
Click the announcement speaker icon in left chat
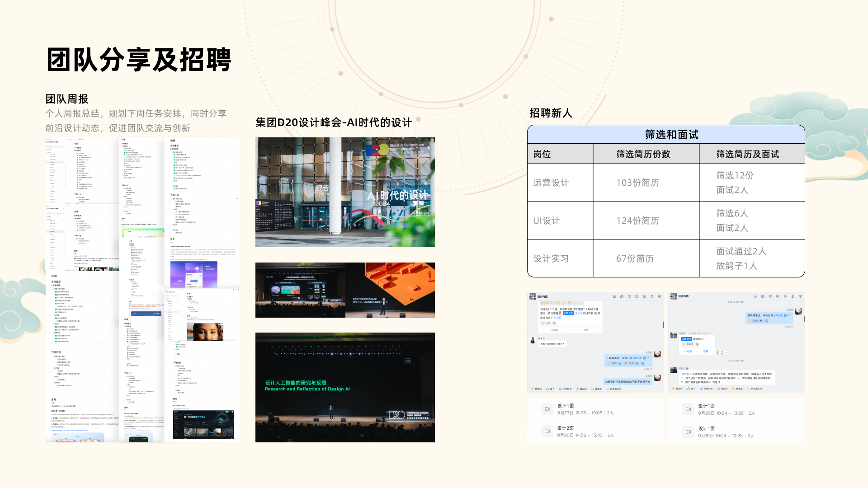click(629, 296)
